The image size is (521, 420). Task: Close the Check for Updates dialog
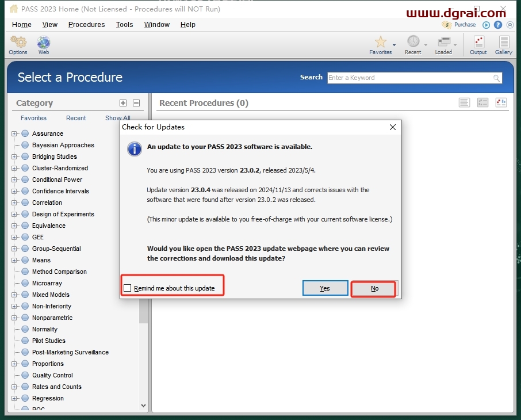[393, 127]
